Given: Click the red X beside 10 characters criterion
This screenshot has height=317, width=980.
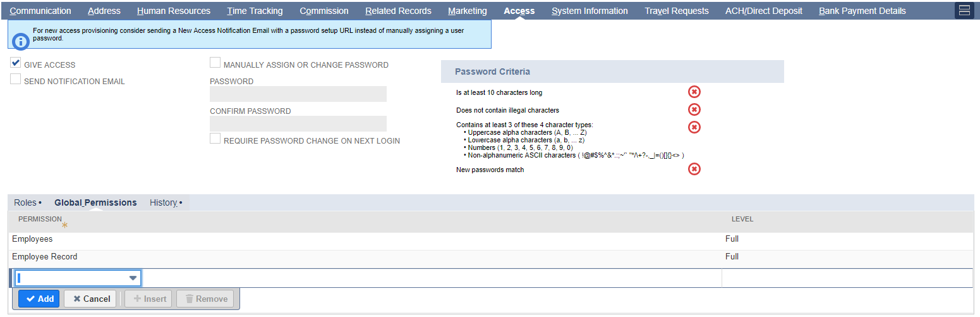Looking at the screenshot, I should (694, 92).
